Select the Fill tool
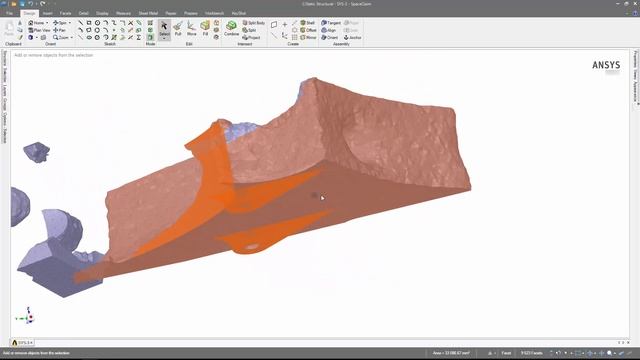The height and width of the screenshot is (360, 640). pyautogui.click(x=205, y=29)
